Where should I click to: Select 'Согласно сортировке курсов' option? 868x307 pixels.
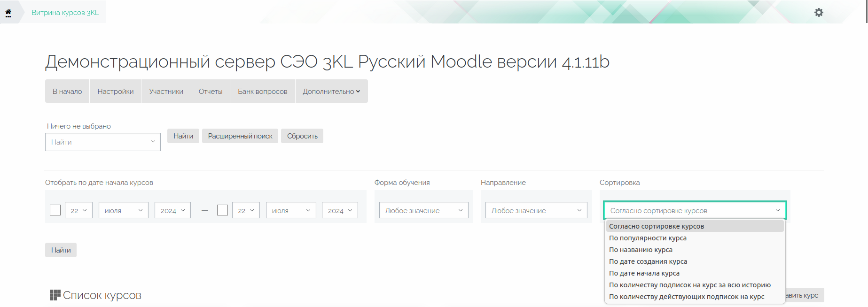click(x=695, y=226)
